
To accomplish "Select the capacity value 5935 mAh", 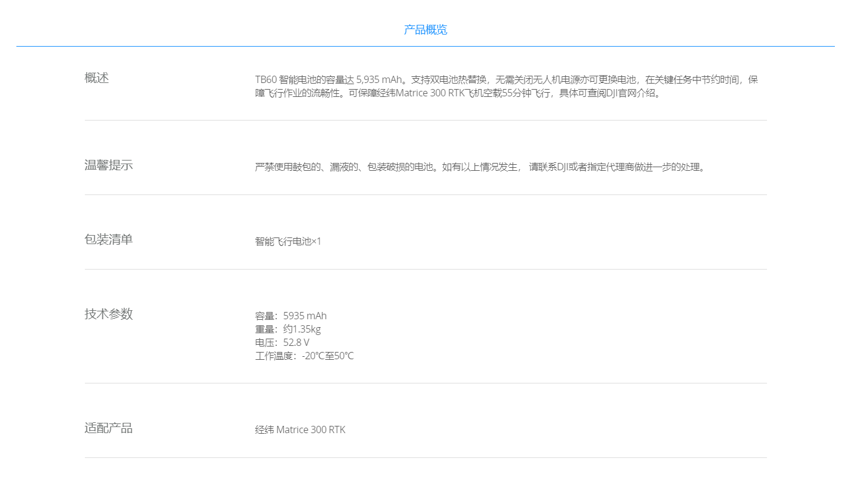I will [x=304, y=316].
